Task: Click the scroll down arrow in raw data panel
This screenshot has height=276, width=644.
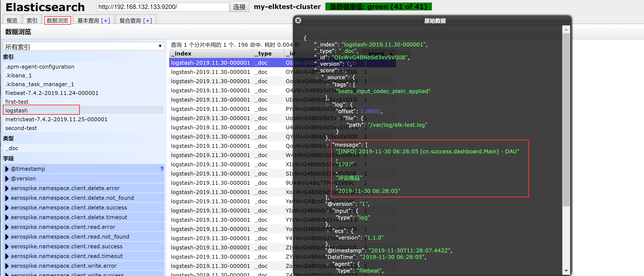Action: click(566, 270)
